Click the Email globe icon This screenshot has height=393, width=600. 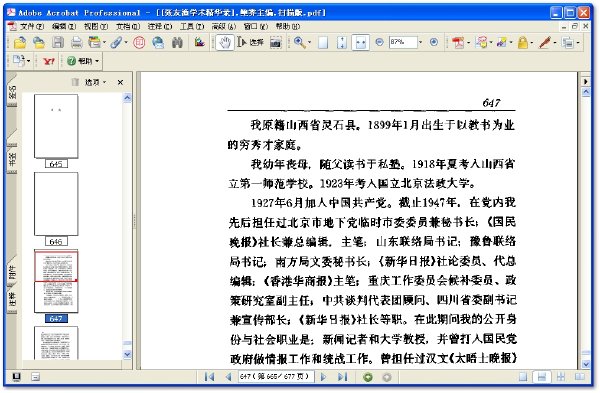158,42
